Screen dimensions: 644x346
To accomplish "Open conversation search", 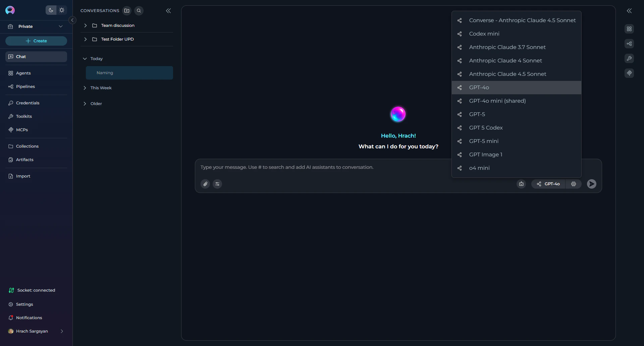I will click(139, 10).
